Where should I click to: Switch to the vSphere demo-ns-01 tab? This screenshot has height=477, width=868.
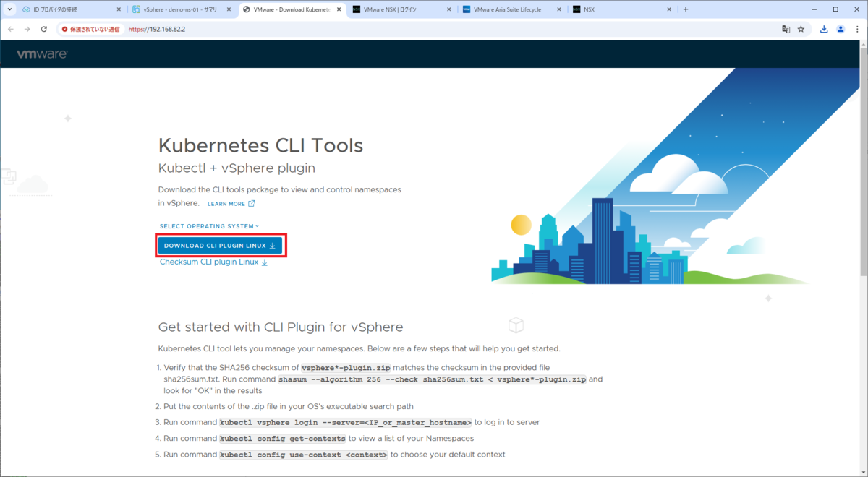coord(181,9)
